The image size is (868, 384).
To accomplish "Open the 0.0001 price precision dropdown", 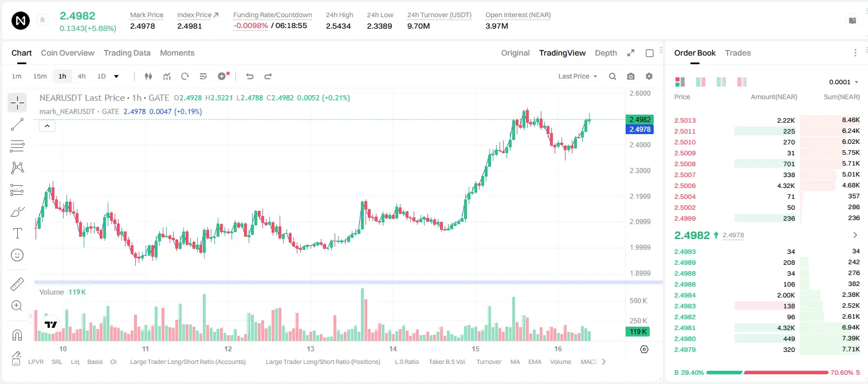I will tap(843, 82).
